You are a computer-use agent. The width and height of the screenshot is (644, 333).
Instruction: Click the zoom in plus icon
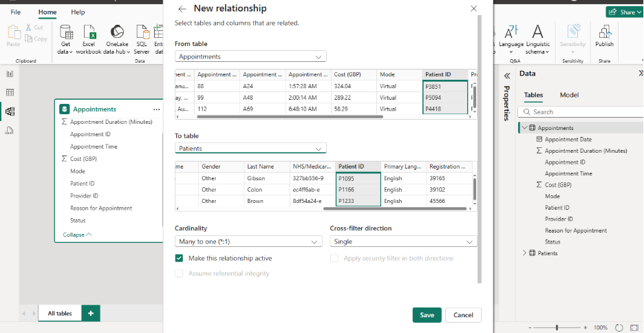click(x=585, y=327)
